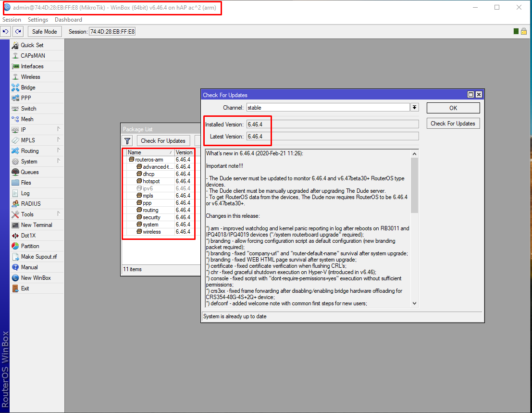
Task: Click the green status indicator in the toolbar
Action: pos(516,31)
